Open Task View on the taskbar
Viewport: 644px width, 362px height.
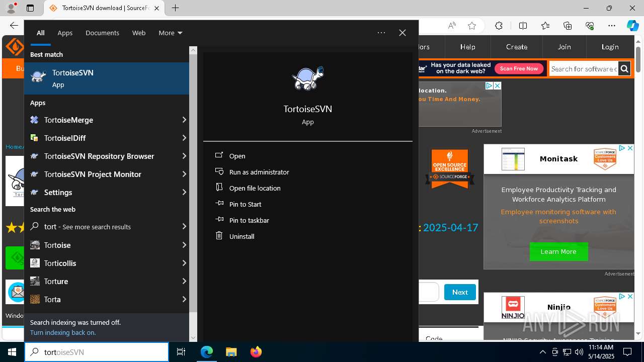[181, 352]
